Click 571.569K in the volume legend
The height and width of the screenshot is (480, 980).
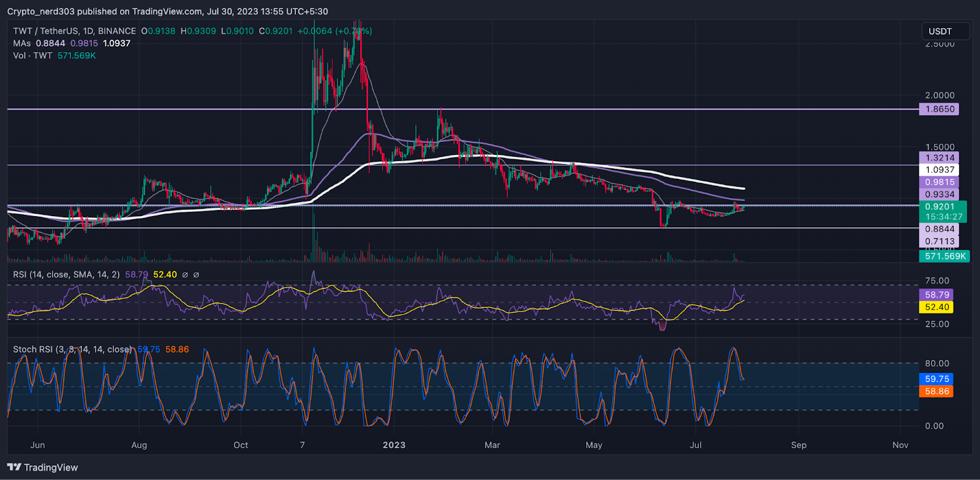(77, 56)
